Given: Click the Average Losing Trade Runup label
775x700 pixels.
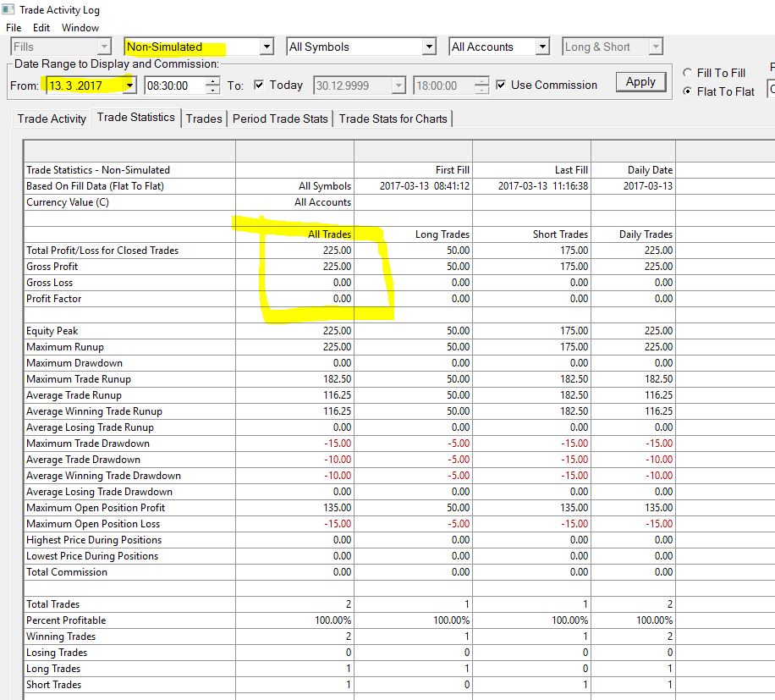Looking at the screenshot, I should point(90,427).
